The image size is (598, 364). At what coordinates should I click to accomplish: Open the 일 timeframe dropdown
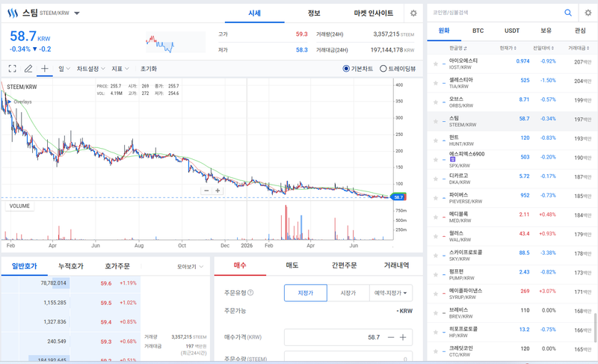tap(64, 69)
